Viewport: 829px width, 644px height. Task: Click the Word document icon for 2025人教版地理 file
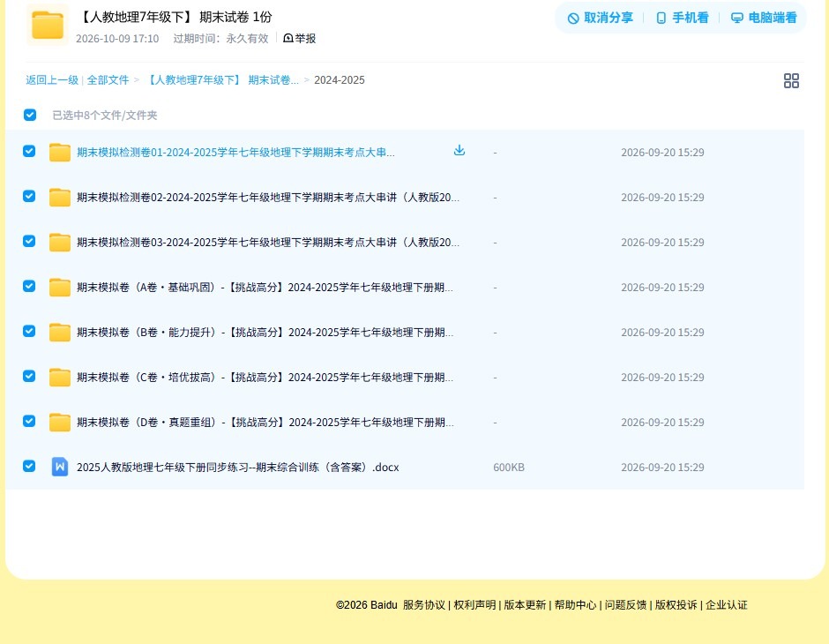coord(60,467)
